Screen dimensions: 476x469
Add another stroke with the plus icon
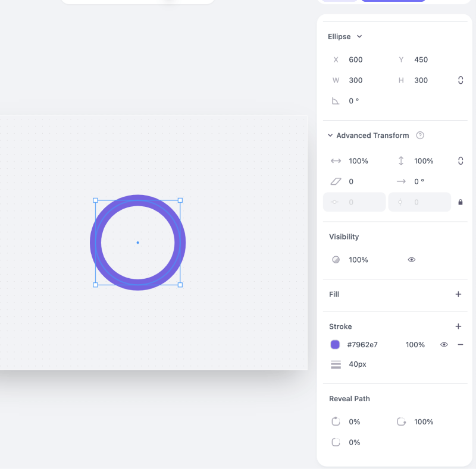point(458,326)
